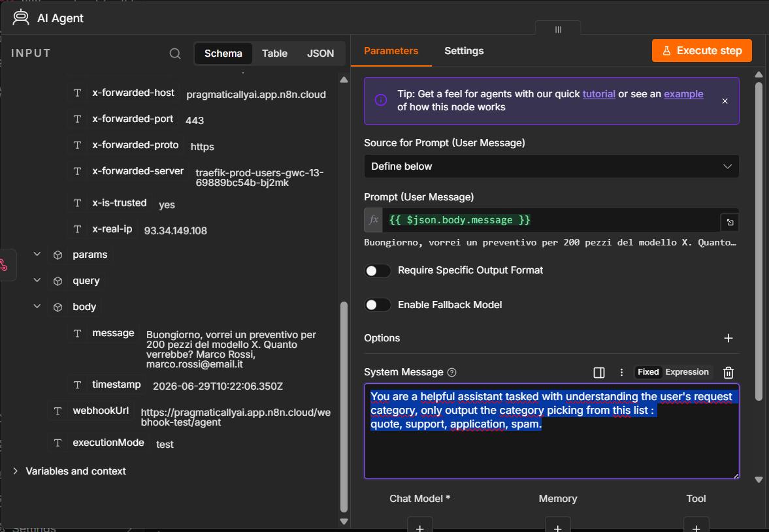Collapse the query tree node chevron
This screenshot has height=532, width=769.
click(x=37, y=280)
